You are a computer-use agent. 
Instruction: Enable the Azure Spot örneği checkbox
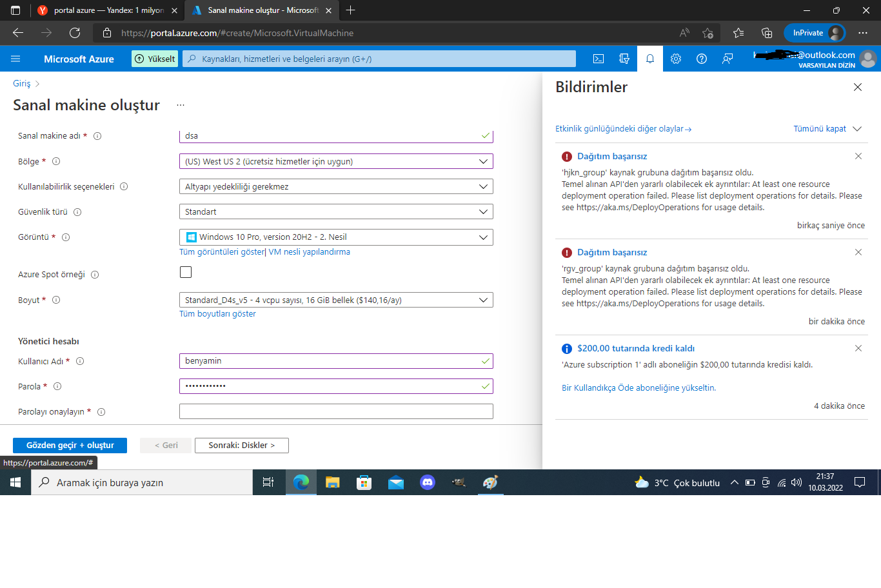pos(186,272)
